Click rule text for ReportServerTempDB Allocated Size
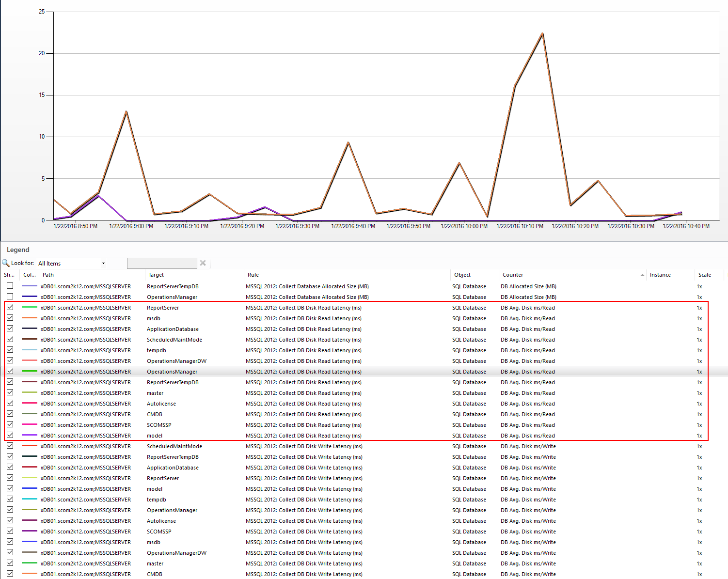The image size is (728, 579). pos(307,286)
